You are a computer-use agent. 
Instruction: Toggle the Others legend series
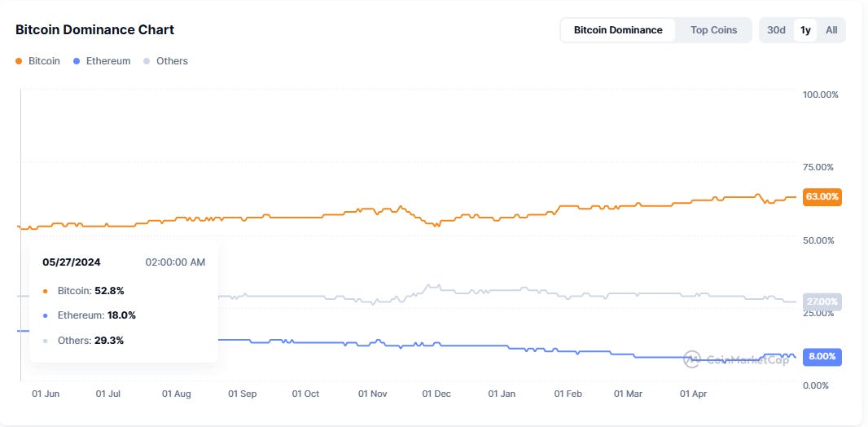[165, 61]
